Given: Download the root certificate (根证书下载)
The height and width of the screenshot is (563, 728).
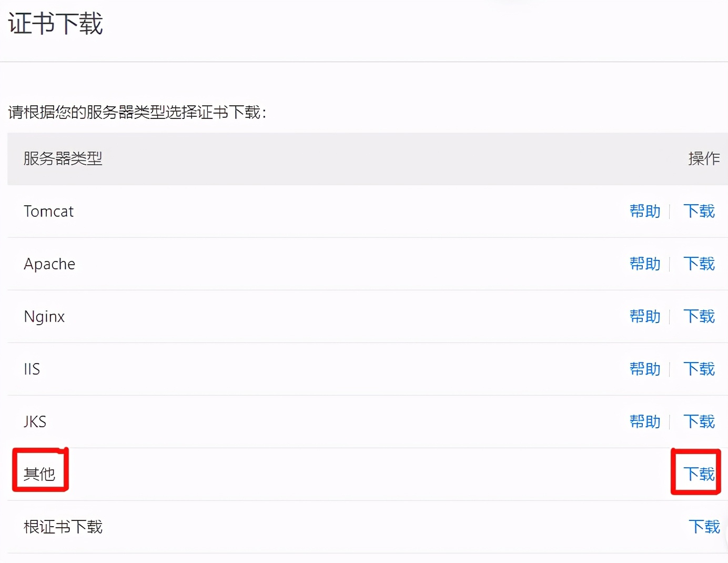Looking at the screenshot, I should (704, 527).
